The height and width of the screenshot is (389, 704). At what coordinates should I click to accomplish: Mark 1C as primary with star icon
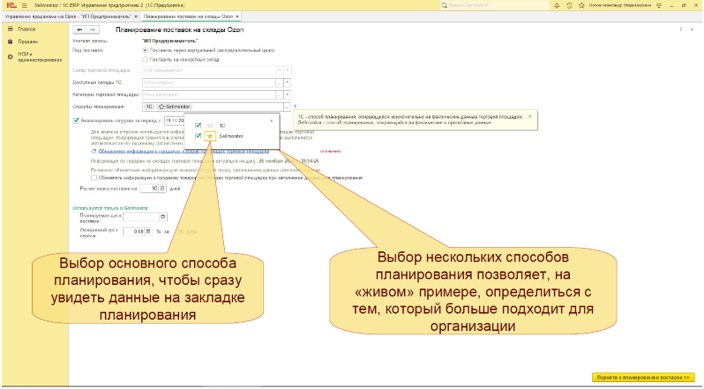click(x=210, y=126)
